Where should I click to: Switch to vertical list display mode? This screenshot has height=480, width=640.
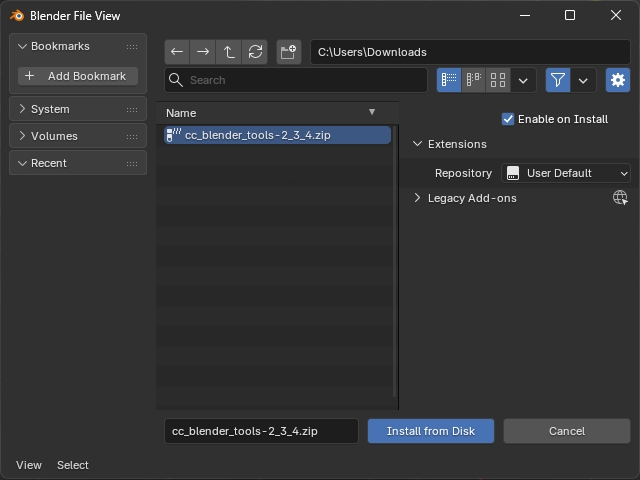(x=449, y=80)
